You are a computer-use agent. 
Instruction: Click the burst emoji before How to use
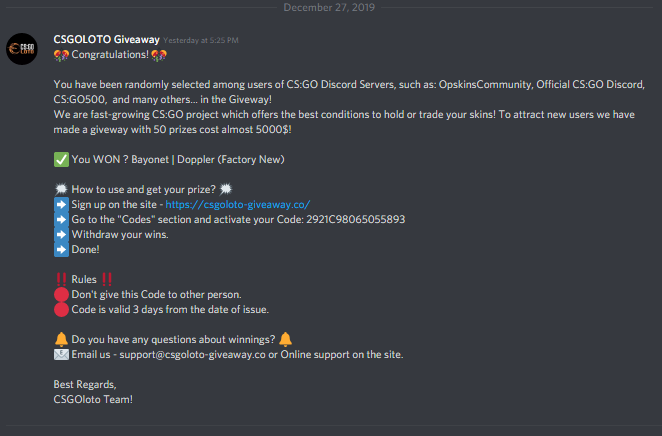[x=61, y=189]
